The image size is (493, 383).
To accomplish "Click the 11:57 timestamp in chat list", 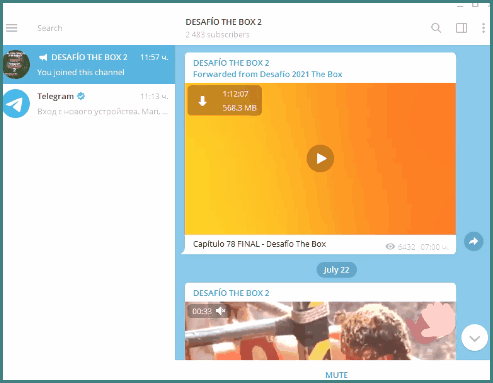I will (154, 57).
